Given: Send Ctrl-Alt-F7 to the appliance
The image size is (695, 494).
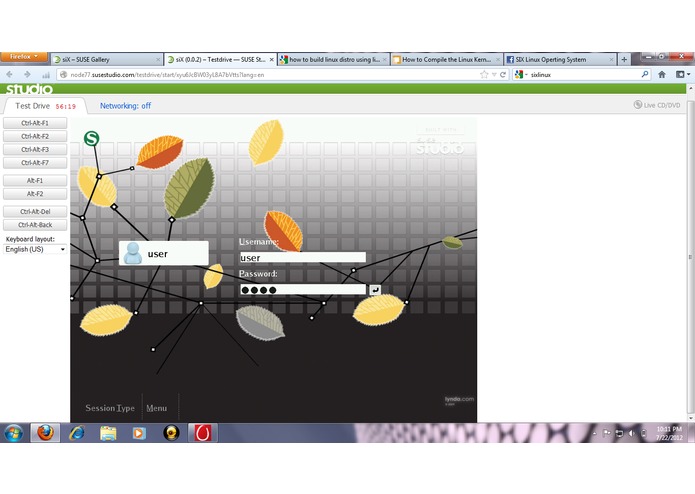Looking at the screenshot, I should point(35,163).
